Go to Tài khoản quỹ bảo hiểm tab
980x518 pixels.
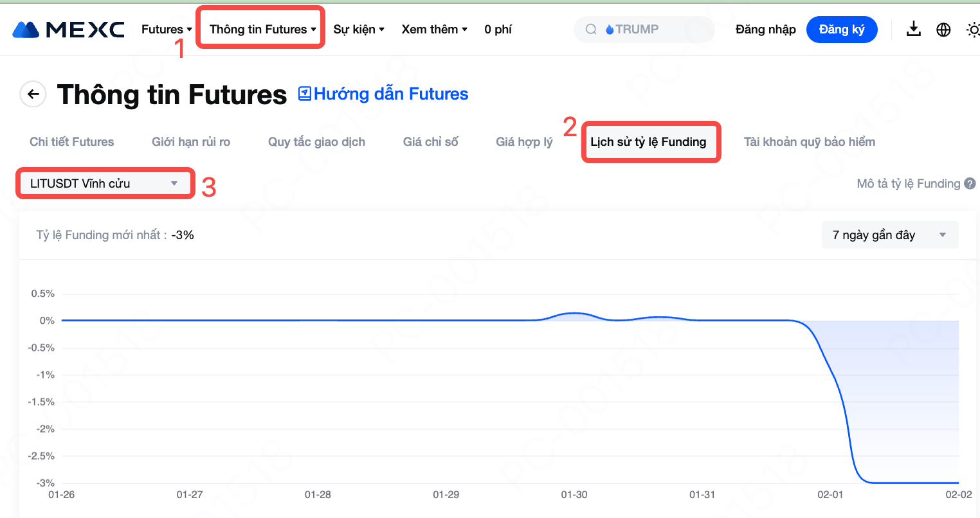tap(809, 142)
